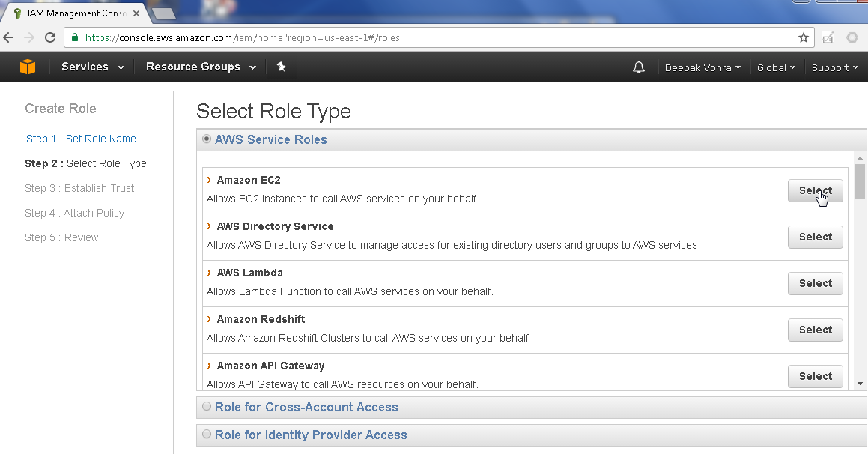Bookmark this page with the star icon
Viewport: 868px width, 454px height.
[x=804, y=37]
